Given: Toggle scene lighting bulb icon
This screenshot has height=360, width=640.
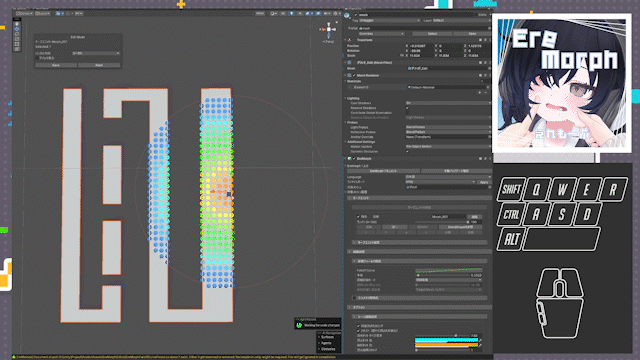Looking at the screenshot, I should tap(291, 13).
